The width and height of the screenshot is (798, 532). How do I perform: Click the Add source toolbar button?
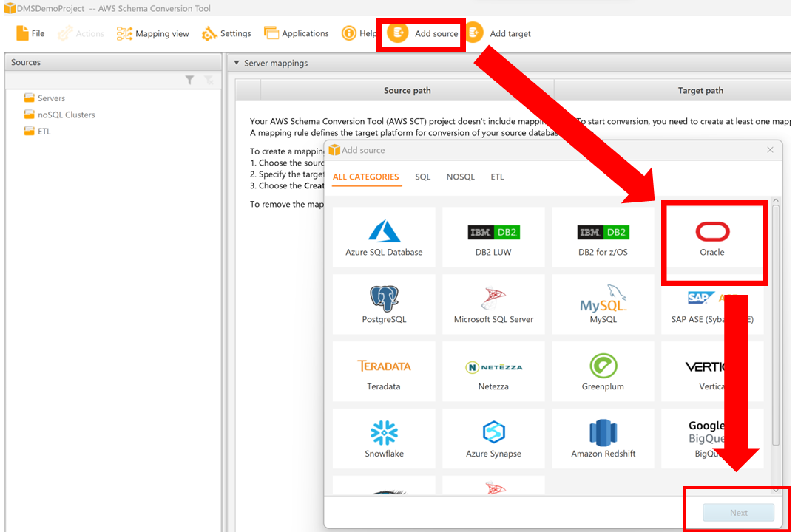422,33
